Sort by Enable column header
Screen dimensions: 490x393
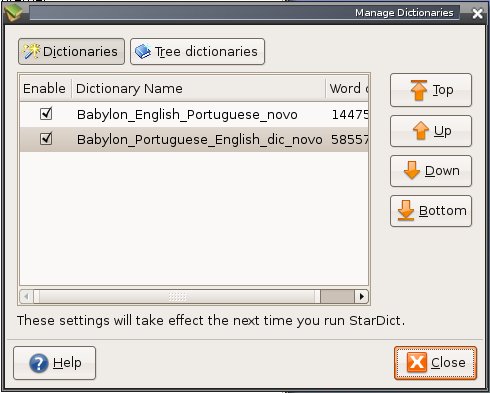(x=45, y=89)
